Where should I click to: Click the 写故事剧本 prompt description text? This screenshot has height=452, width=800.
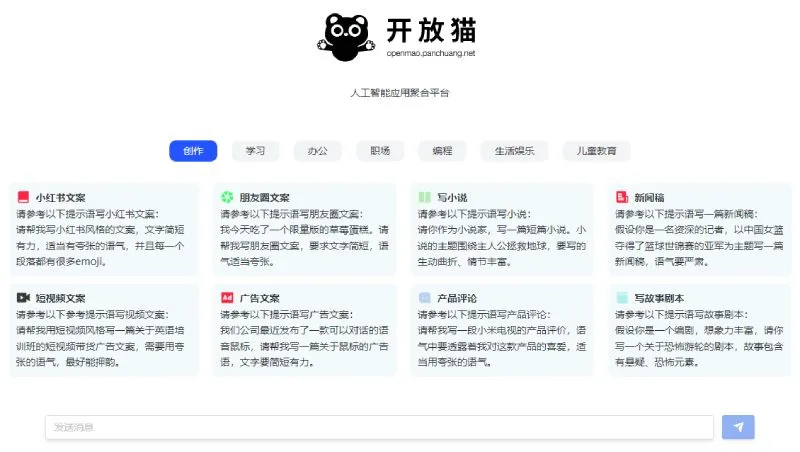pos(699,338)
